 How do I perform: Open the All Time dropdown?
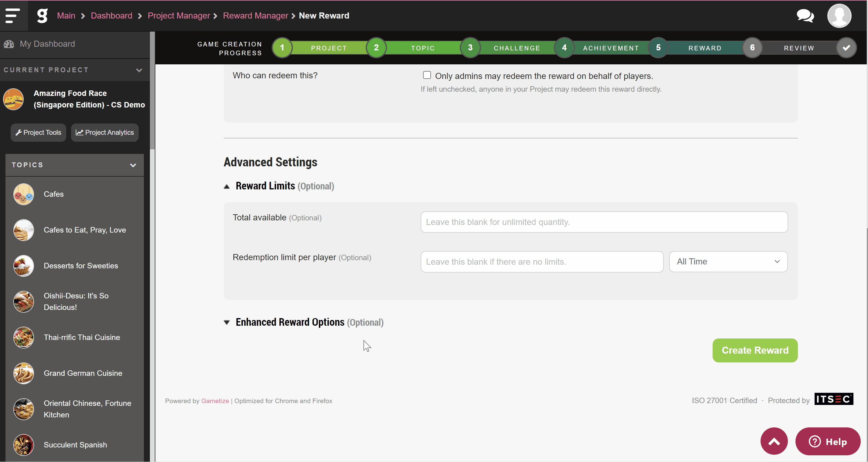pyautogui.click(x=728, y=261)
